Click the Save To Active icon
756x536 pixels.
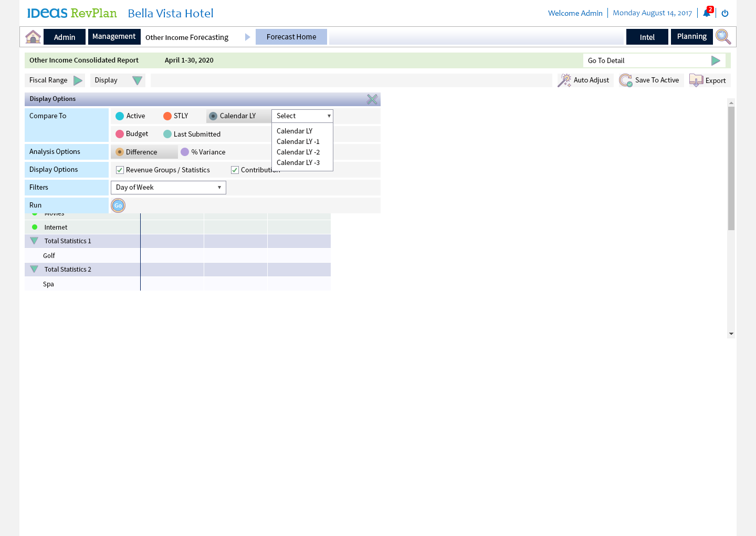click(x=625, y=80)
